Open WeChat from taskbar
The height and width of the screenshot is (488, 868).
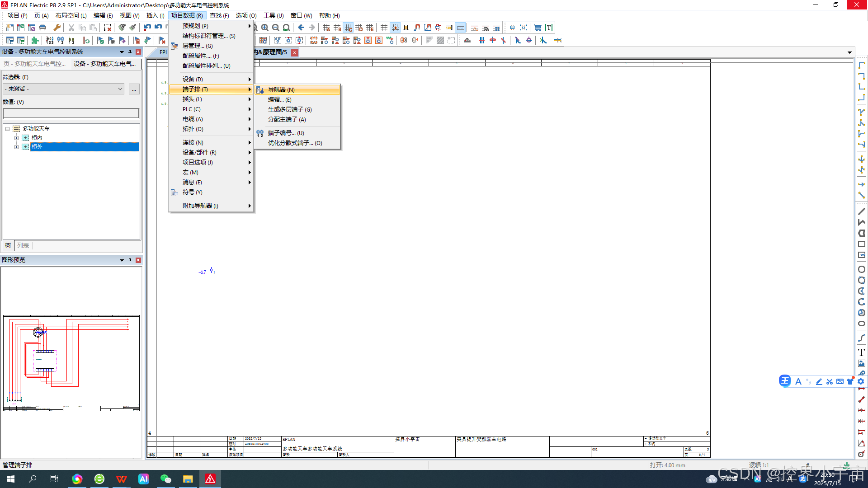(x=166, y=479)
